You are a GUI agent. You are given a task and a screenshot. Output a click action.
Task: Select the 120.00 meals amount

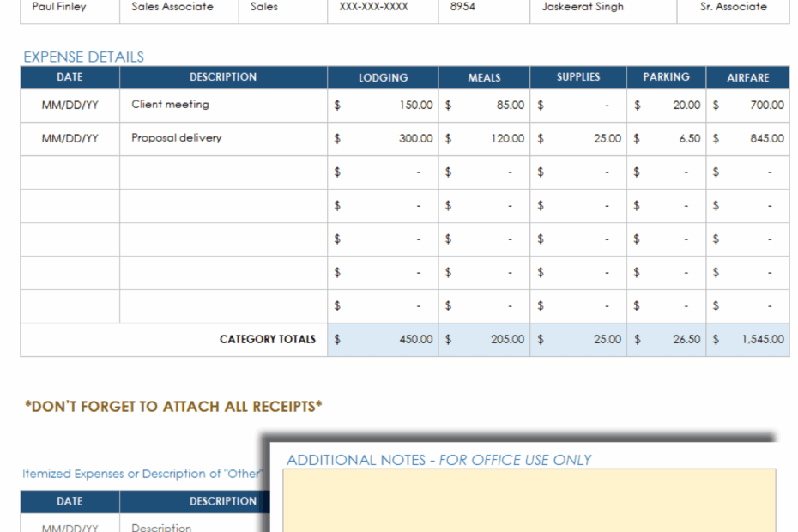click(x=507, y=138)
